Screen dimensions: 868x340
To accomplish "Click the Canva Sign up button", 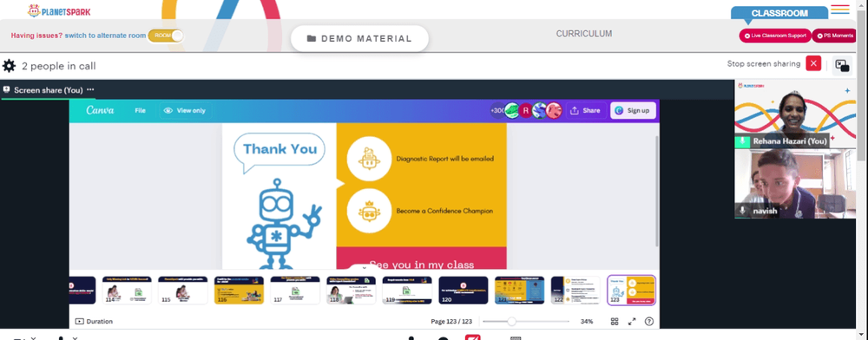I will coord(633,110).
